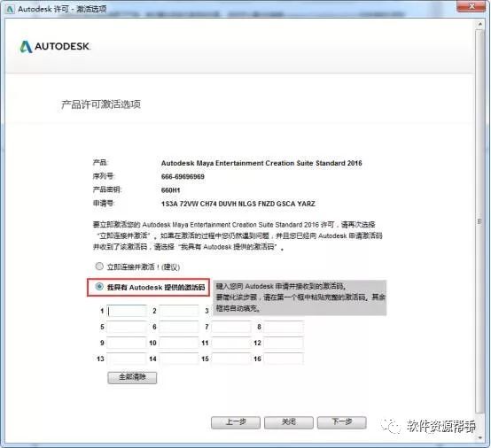This screenshot has height=448, width=491.
Task: Click activation code field 12
Action: click(x=284, y=343)
